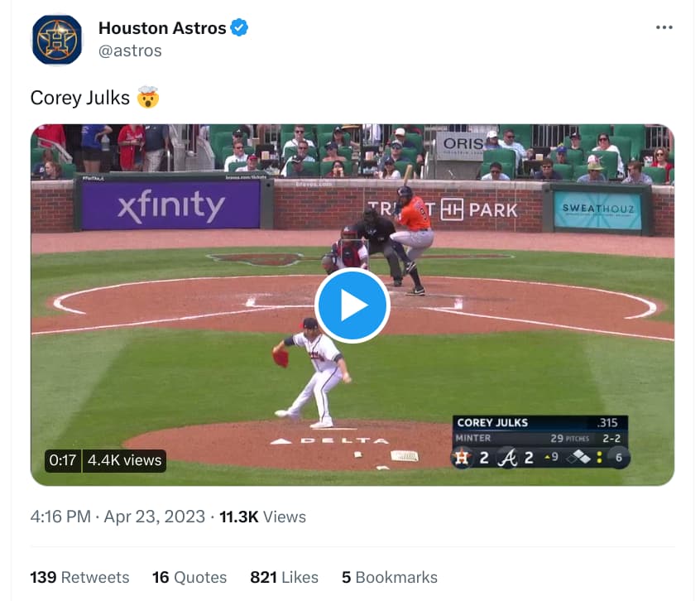700x601 pixels.
Task: Open the three-dot more options menu
Action: (x=664, y=27)
